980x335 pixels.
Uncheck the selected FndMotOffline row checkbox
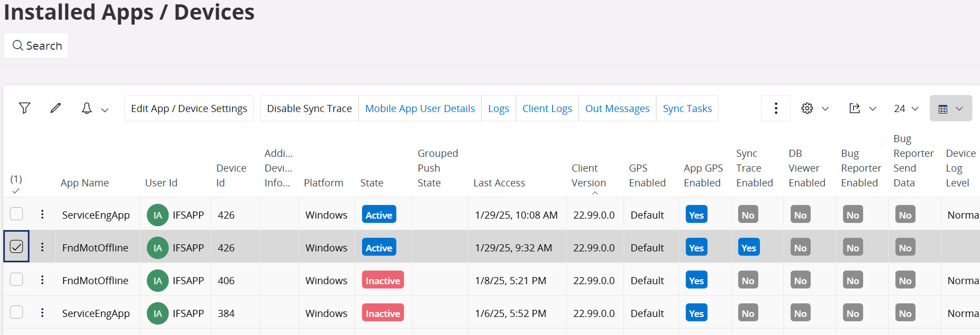click(x=16, y=246)
